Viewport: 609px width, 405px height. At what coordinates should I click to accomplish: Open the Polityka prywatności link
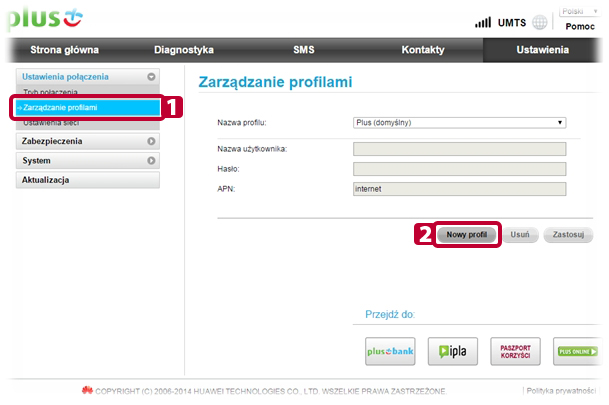click(561, 391)
